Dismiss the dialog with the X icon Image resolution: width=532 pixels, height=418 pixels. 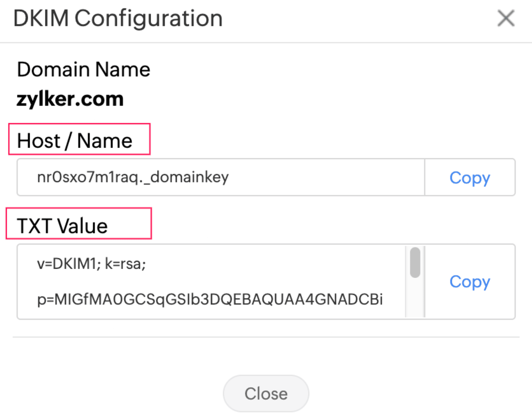click(506, 18)
